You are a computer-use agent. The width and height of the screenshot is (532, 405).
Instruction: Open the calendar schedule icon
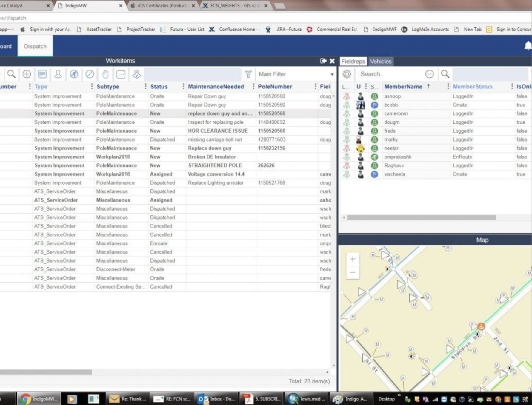click(121, 74)
